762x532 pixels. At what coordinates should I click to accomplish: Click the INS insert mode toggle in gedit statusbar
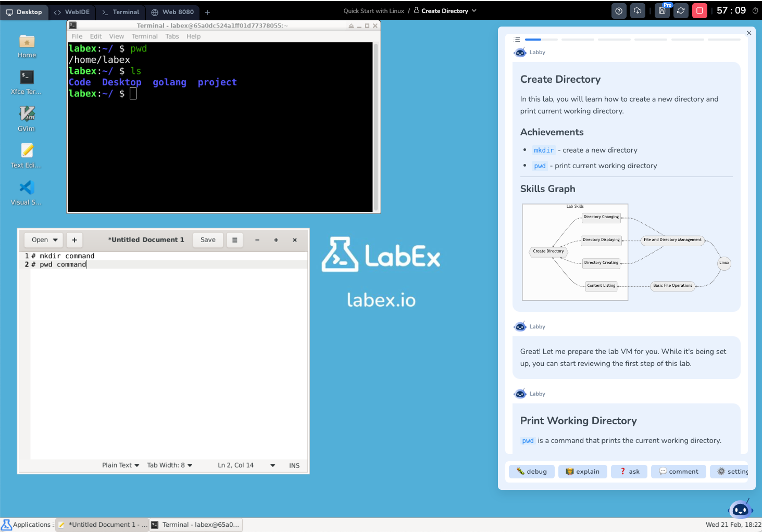[x=294, y=465]
